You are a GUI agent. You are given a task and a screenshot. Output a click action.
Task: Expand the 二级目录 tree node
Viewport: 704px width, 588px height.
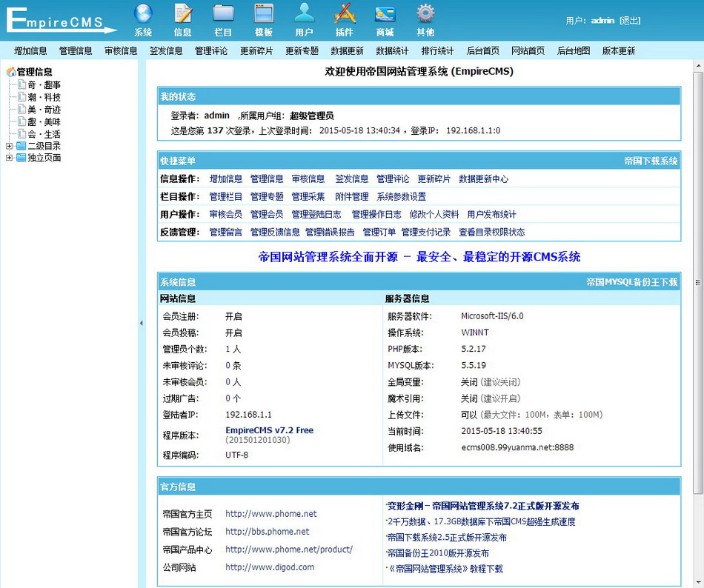pyautogui.click(x=9, y=146)
